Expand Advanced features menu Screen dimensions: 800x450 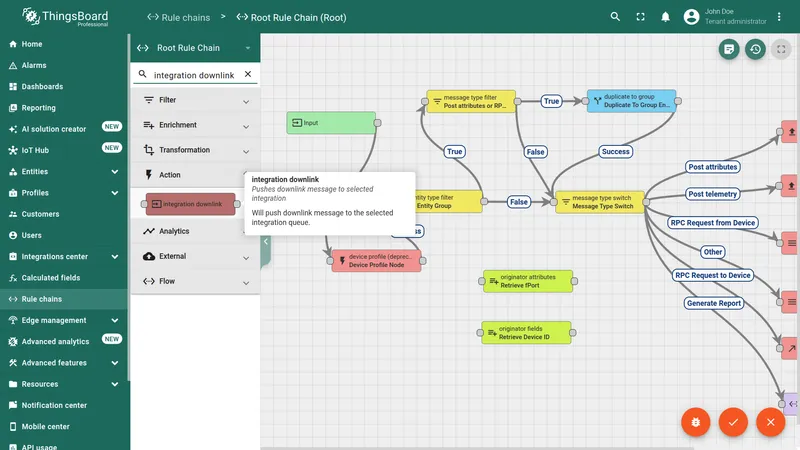[x=64, y=363]
